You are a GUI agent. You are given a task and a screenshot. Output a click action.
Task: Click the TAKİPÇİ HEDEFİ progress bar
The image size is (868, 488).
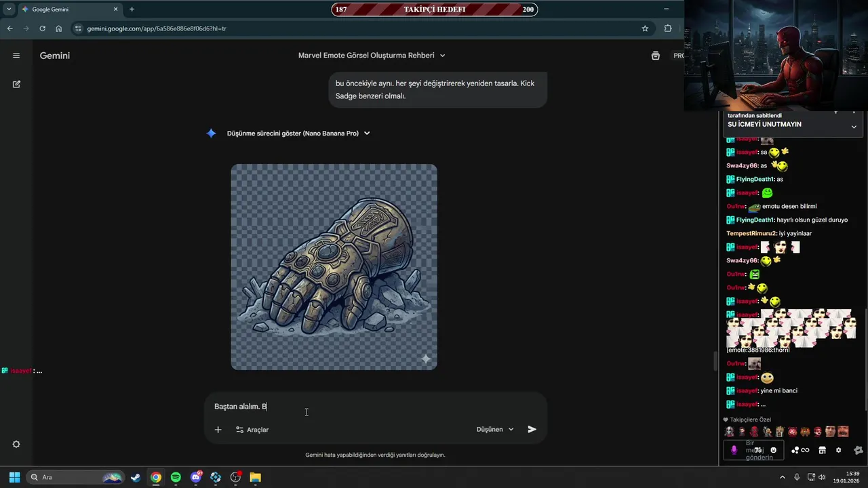click(x=434, y=9)
